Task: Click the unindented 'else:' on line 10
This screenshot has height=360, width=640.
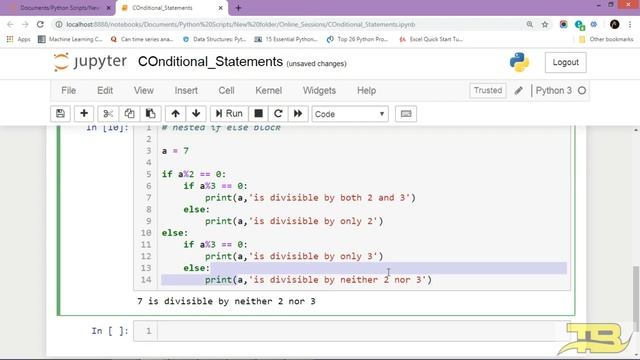Action: pos(175,233)
